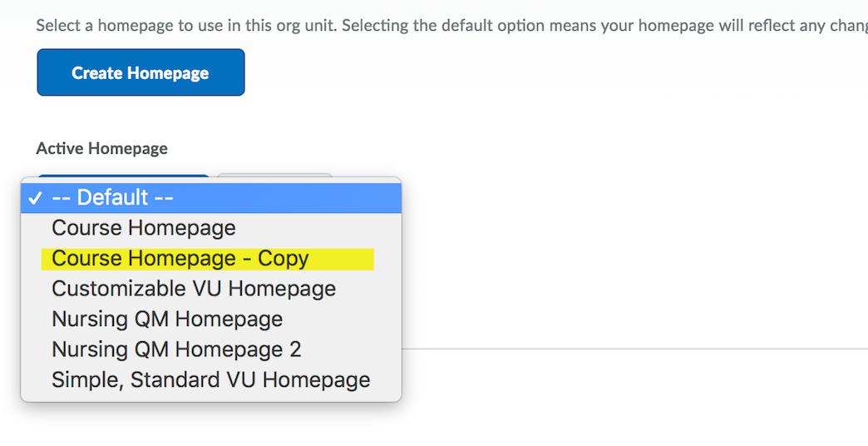Viewport: 868px width, 446px height.
Task: Click the checkmark beside -- Default --
Action: [35, 198]
